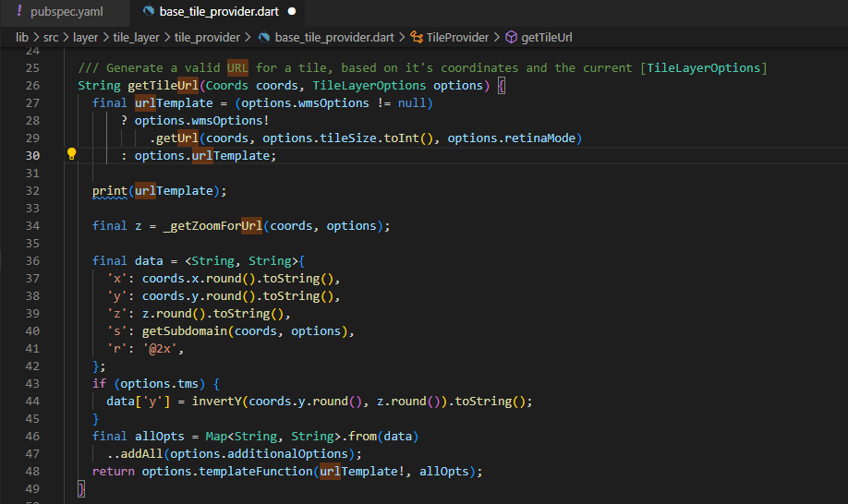Click options.retinaMode on line 29
Viewport: 848px width, 504px height.
[x=511, y=138]
